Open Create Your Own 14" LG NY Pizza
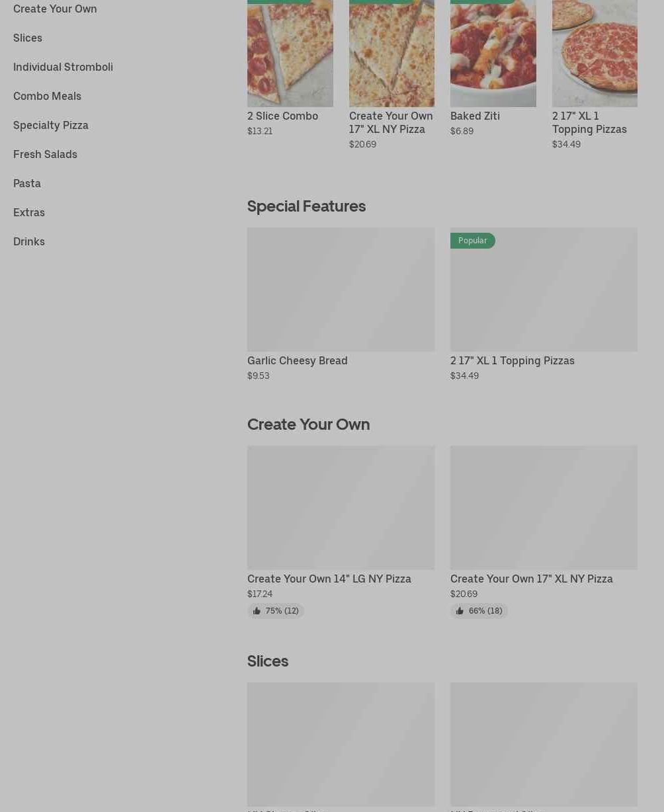The height and width of the screenshot is (812, 664). [x=329, y=579]
